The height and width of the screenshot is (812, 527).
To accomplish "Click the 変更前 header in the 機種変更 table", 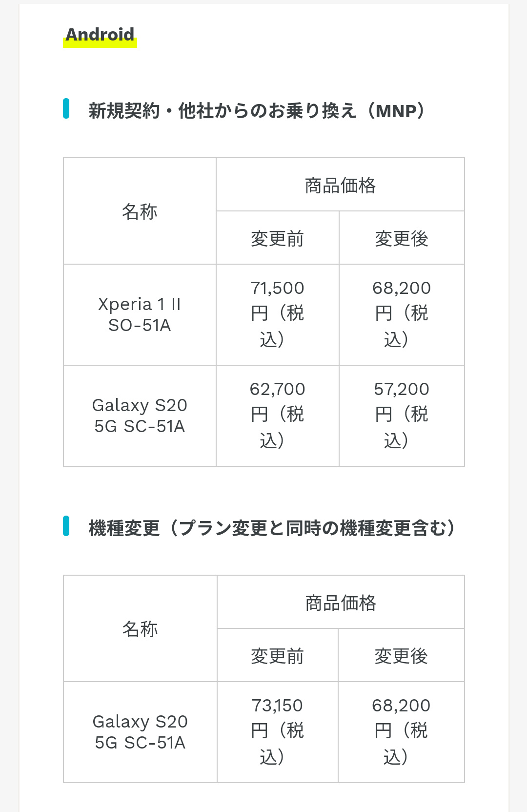I will (x=277, y=656).
